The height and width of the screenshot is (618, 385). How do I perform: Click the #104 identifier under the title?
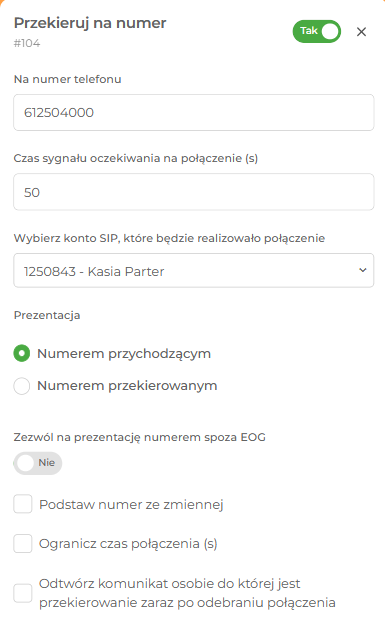(x=27, y=43)
